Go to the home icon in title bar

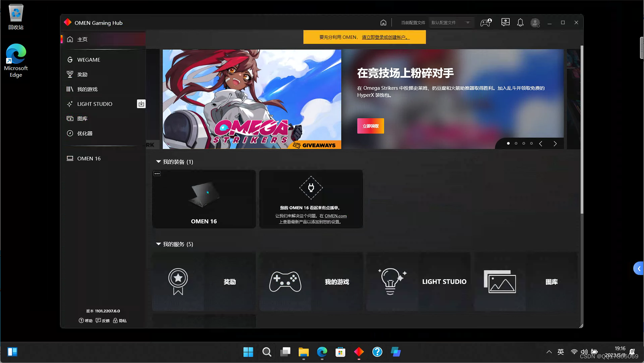click(x=383, y=22)
